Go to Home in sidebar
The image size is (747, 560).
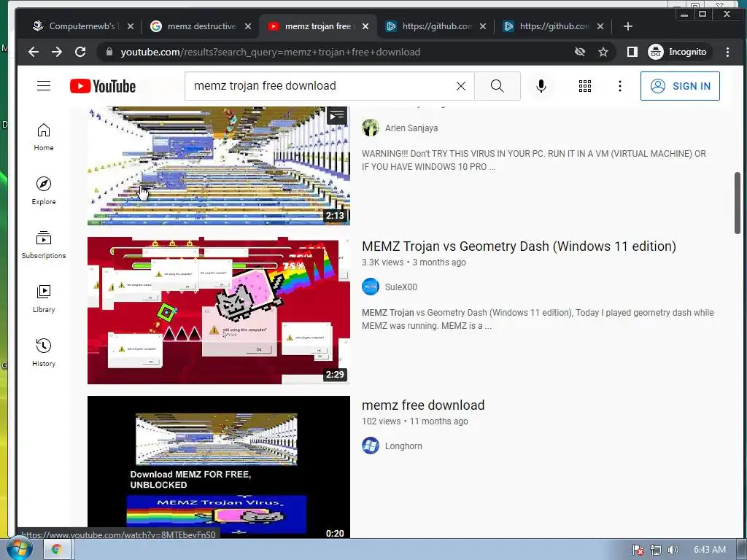tap(44, 137)
